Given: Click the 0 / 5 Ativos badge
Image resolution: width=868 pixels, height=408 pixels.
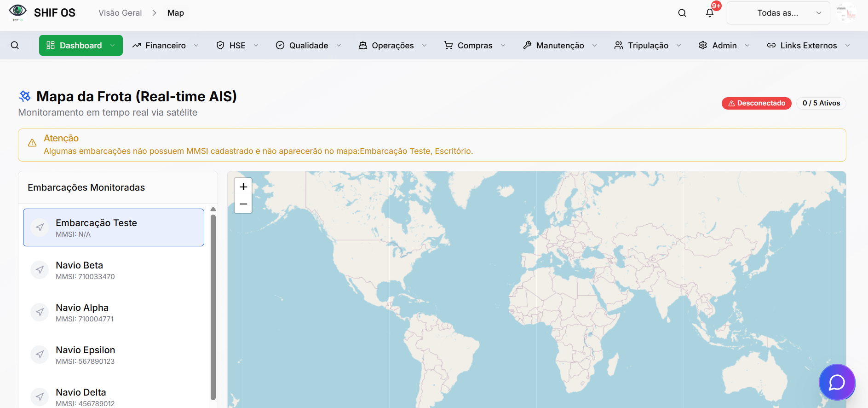Looking at the screenshot, I should (x=821, y=103).
